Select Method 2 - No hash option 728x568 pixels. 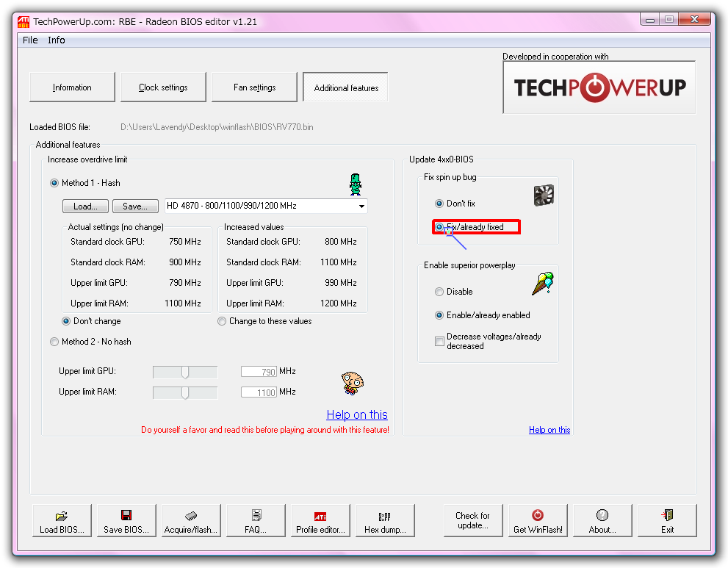(54, 342)
